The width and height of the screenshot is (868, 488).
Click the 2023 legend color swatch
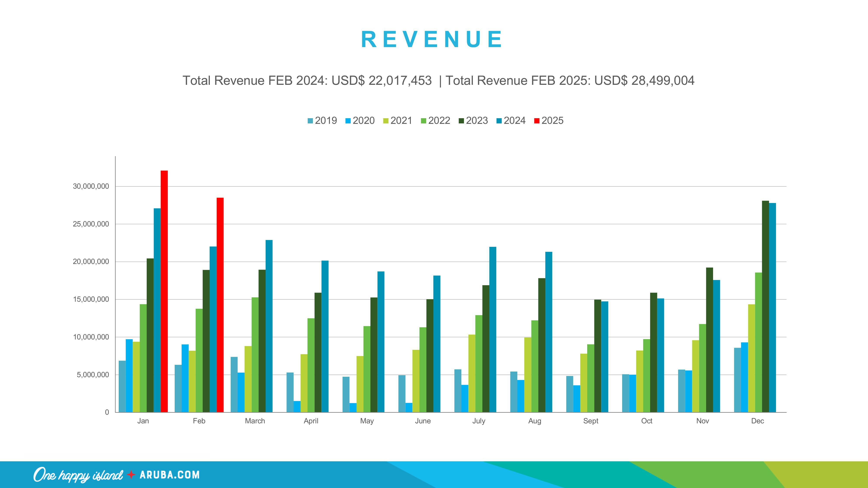(x=461, y=121)
